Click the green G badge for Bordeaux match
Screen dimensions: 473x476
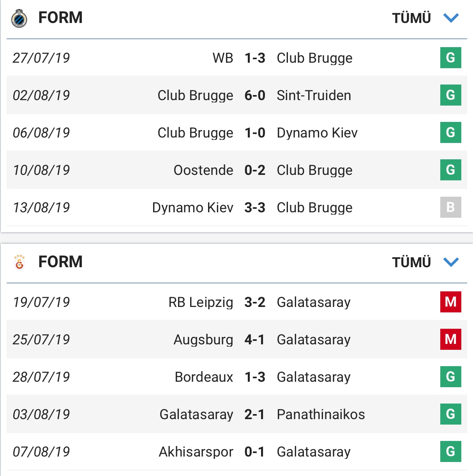click(450, 377)
